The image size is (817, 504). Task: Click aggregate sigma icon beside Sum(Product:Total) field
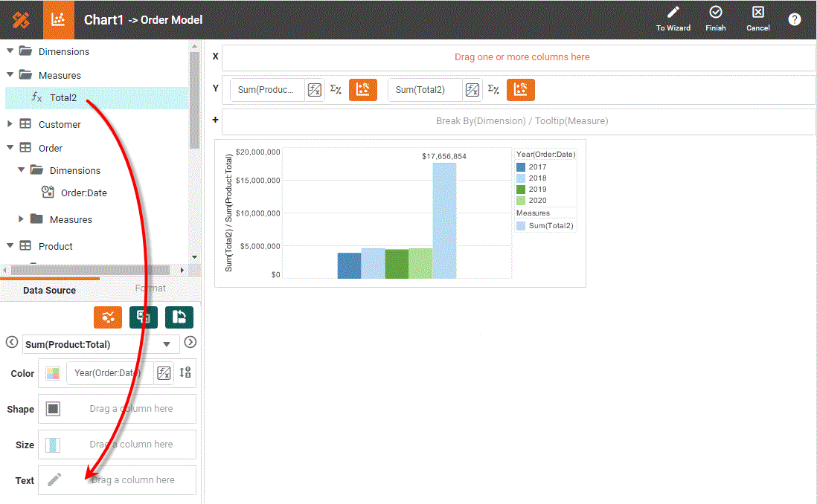point(336,90)
